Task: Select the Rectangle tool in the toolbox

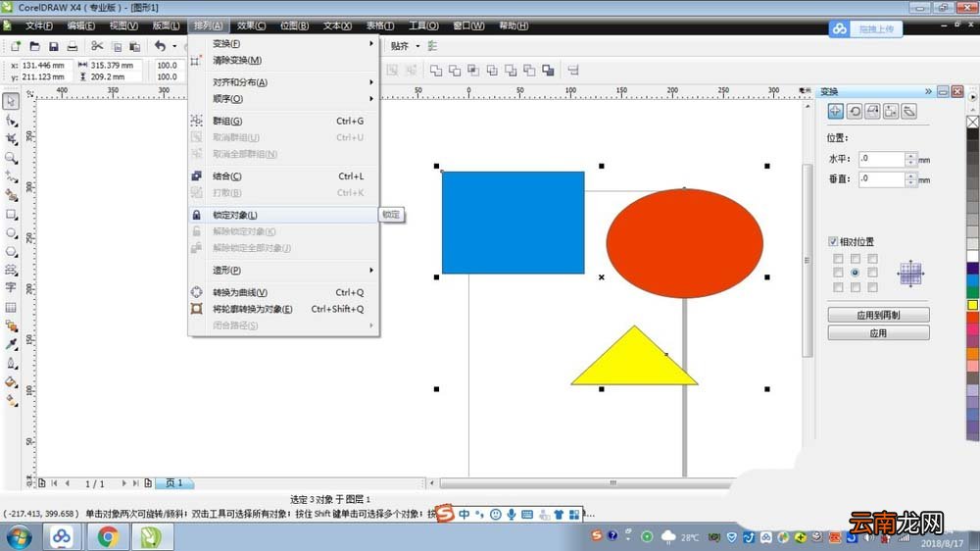Action: pos(11,214)
